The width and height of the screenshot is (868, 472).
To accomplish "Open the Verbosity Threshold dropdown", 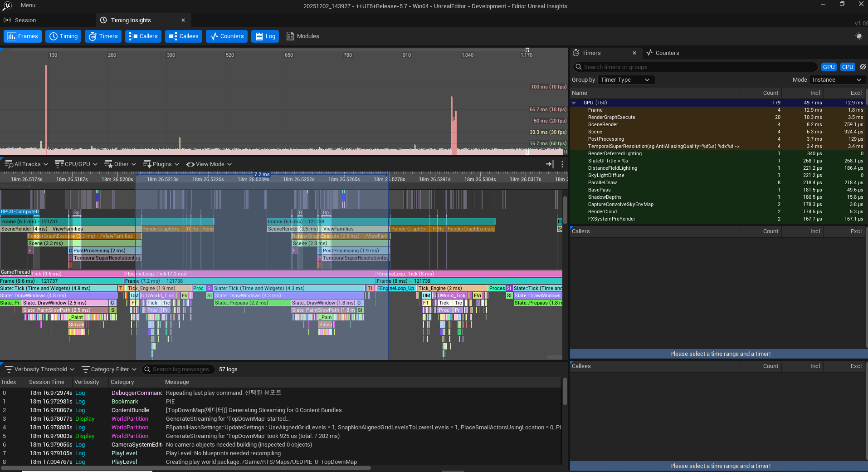I will 40,369.
